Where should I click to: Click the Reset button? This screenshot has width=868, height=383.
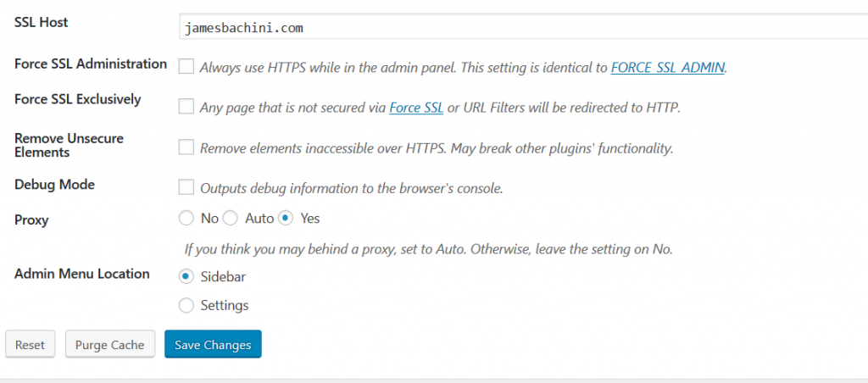[30, 345]
